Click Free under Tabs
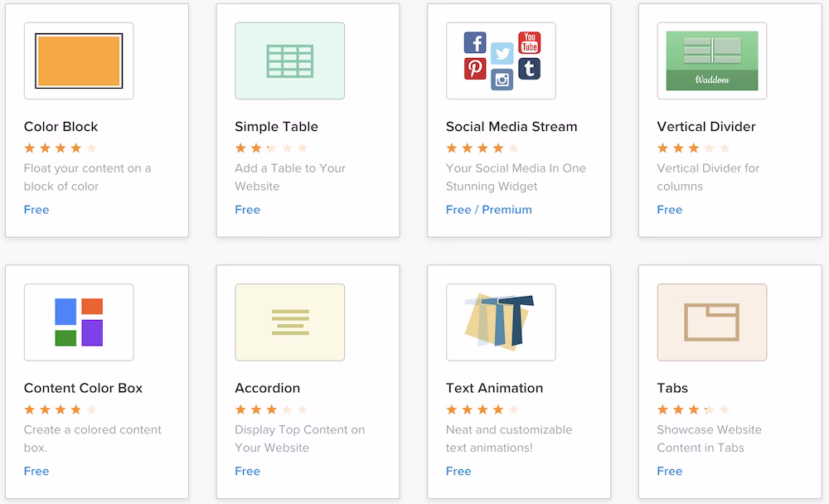This screenshot has height=504, width=829. pyautogui.click(x=670, y=471)
